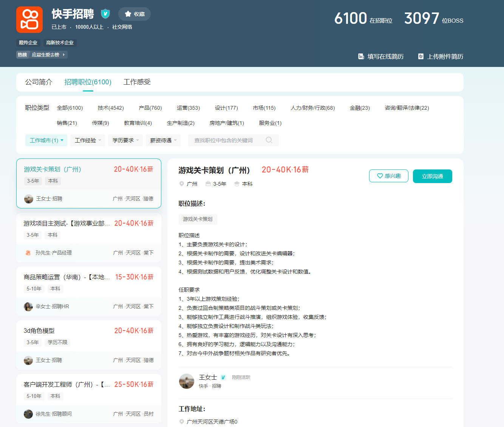Click the 立即沟通 button
504x427 pixels.
[x=433, y=176]
